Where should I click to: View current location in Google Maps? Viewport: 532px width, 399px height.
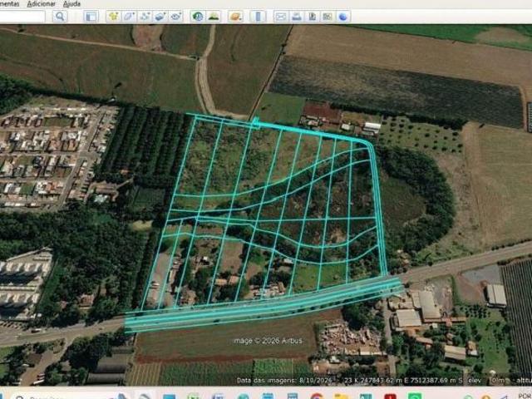[328, 16]
